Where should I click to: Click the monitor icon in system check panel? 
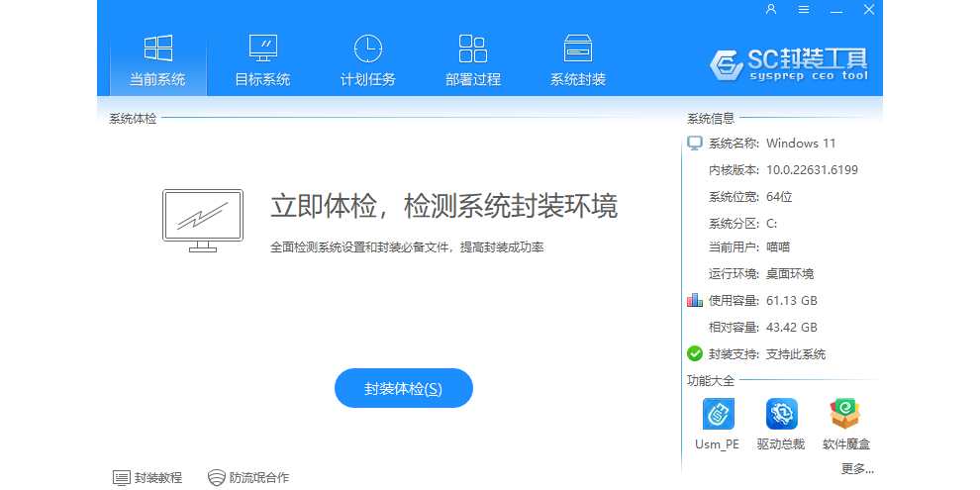[x=202, y=220]
